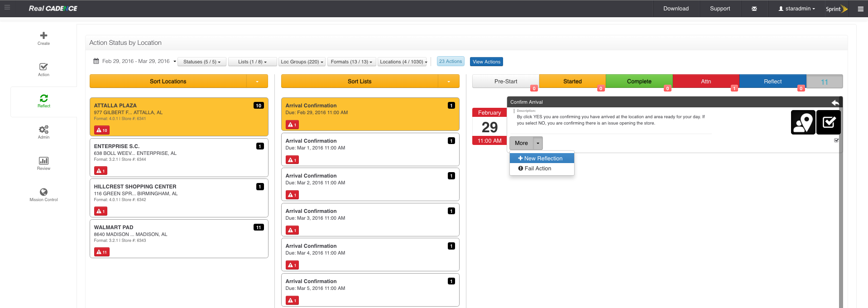Open the Create plus icon in sidebar
The image size is (868, 308).
(43, 36)
